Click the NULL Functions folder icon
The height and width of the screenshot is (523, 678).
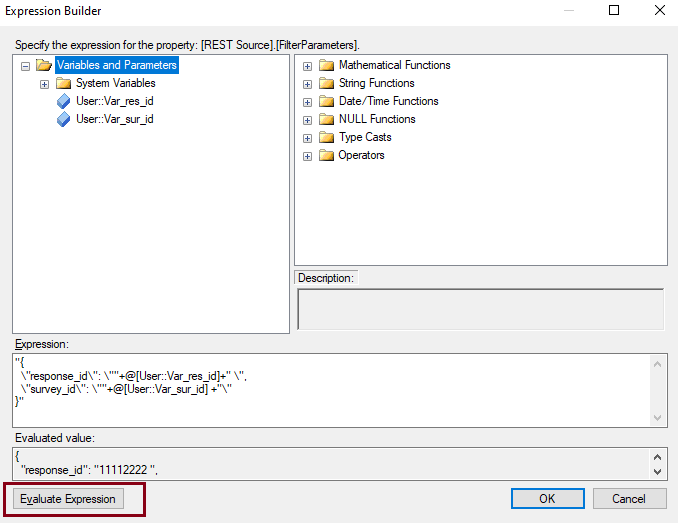(x=326, y=120)
